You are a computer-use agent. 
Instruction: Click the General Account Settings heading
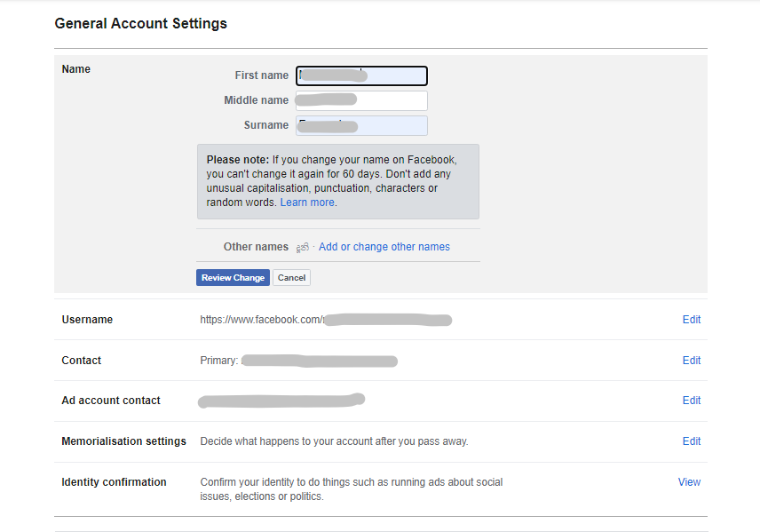140,23
